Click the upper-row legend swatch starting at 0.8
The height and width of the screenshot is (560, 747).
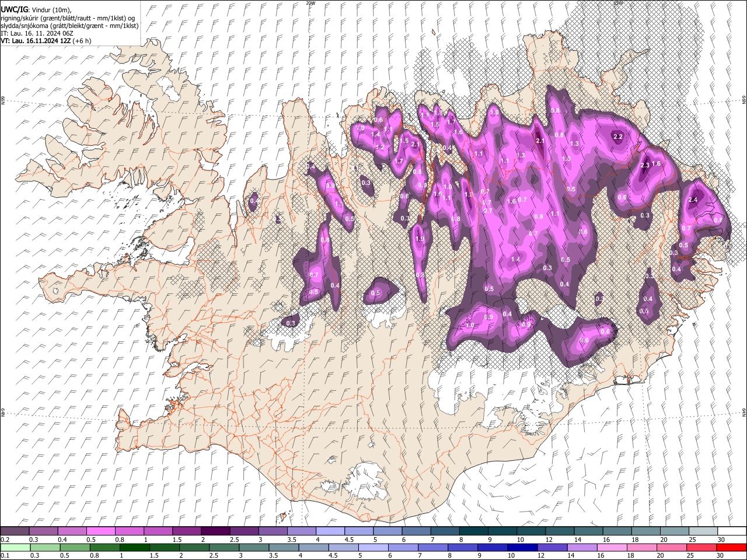tap(130, 531)
